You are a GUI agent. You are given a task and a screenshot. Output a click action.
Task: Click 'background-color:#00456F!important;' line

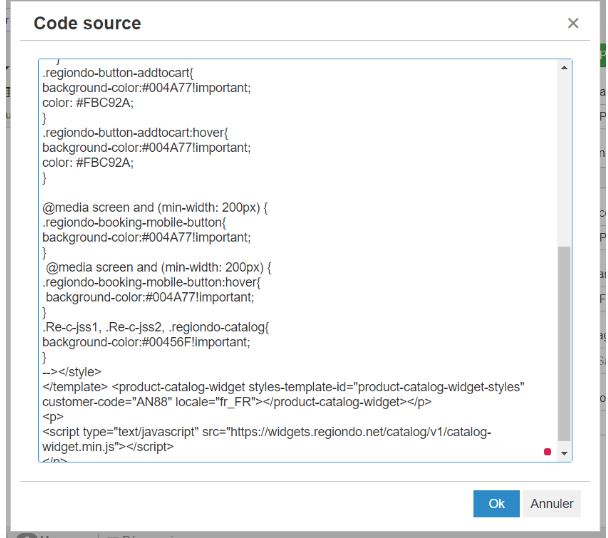coord(146,342)
